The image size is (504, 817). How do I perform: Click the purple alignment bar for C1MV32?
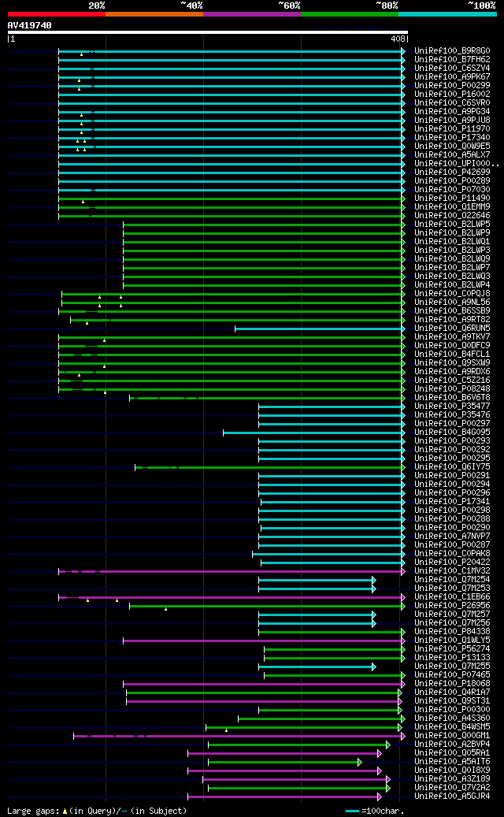(231, 572)
